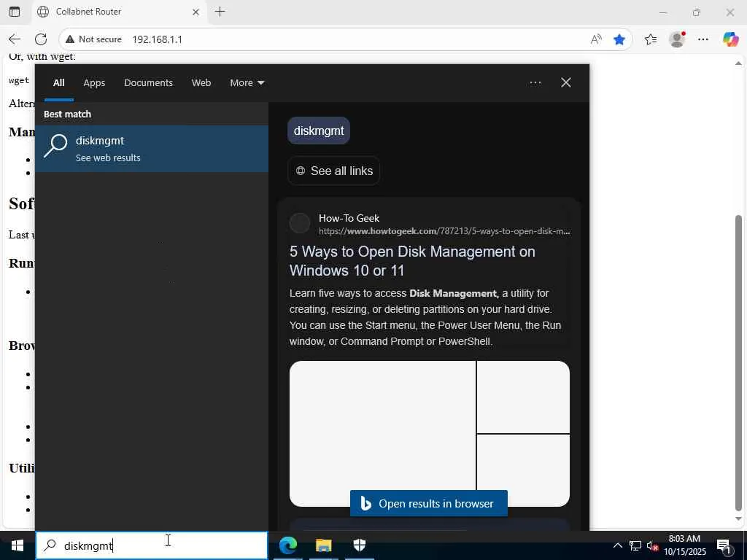747x560 pixels.
Task: Click the page scrollbar down arrow
Action: (x=739, y=518)
